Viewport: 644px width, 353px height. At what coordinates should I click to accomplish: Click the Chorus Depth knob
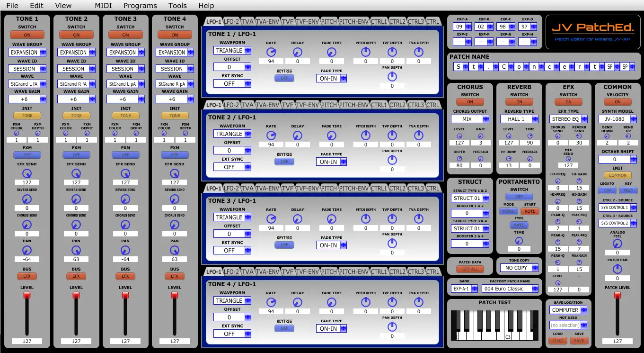coord(459,159)
